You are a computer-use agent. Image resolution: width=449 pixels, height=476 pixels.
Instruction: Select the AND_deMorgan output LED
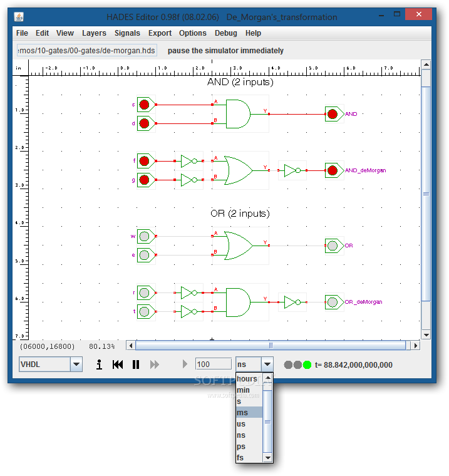coord(334,170)
